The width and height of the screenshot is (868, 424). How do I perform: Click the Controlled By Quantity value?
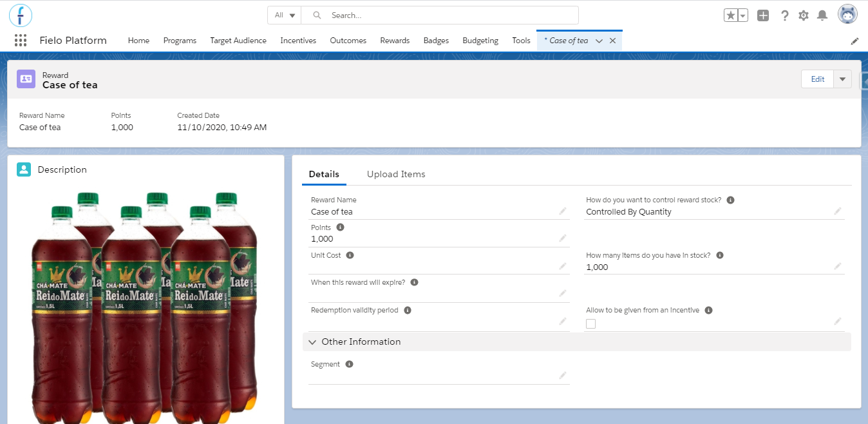628,211
